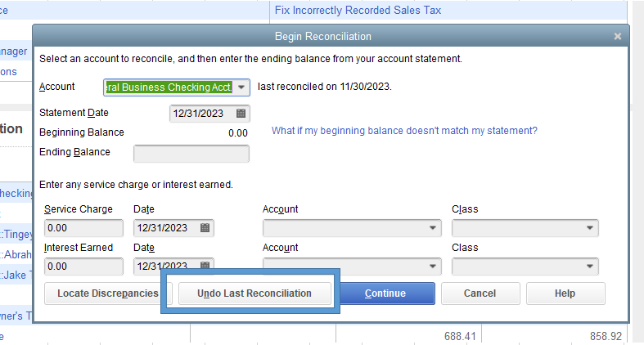Click the Interest Earned amount field
The height and width of the screenshot is (345, 644).
pyautogui.click(x=83, y=266)
